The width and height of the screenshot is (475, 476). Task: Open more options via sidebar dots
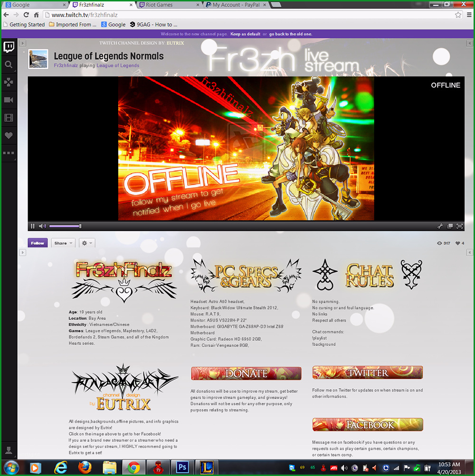tap(9, 153)
